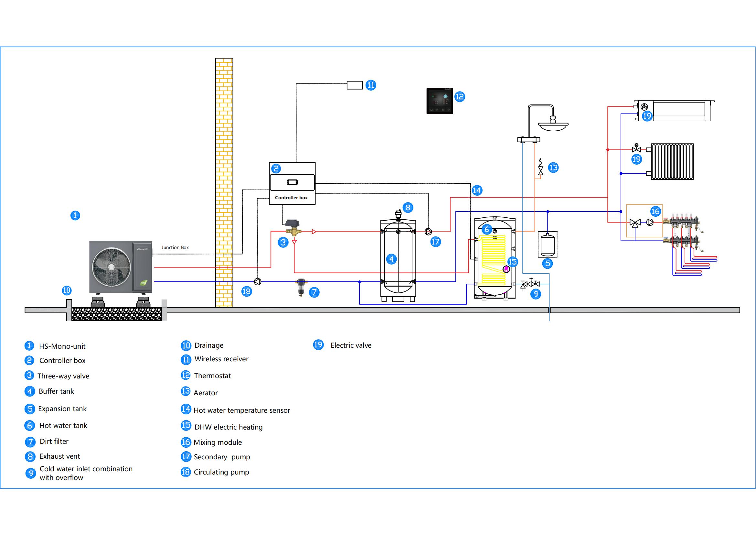Click legend text 'HS-Mono-unit'
The width and height of the screenshot is (756, 535).
[62, 346]
